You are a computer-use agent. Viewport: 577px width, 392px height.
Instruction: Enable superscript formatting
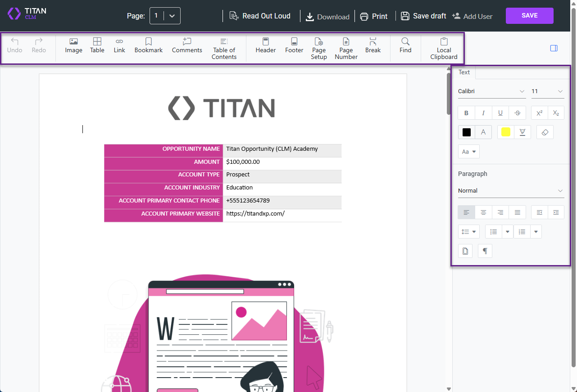[539, 113]
